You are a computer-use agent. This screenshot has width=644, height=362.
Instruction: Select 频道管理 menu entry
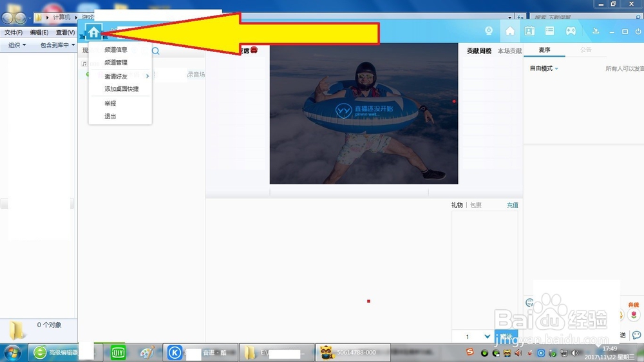pyautogui.click(x=116, y=62)
